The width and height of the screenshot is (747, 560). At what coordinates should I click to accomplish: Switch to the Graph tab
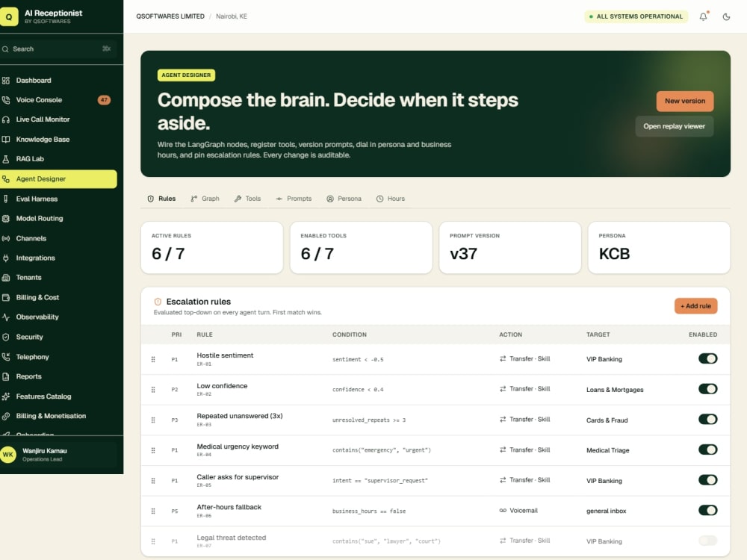tap(205, 199)
